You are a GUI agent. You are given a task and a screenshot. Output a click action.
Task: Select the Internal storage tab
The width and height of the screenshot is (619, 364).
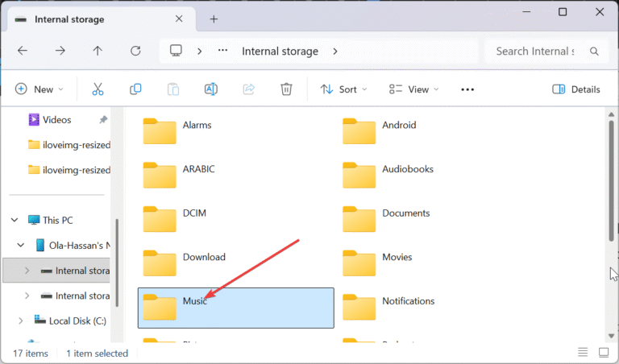pyautogui.click(x=98, y=19)
